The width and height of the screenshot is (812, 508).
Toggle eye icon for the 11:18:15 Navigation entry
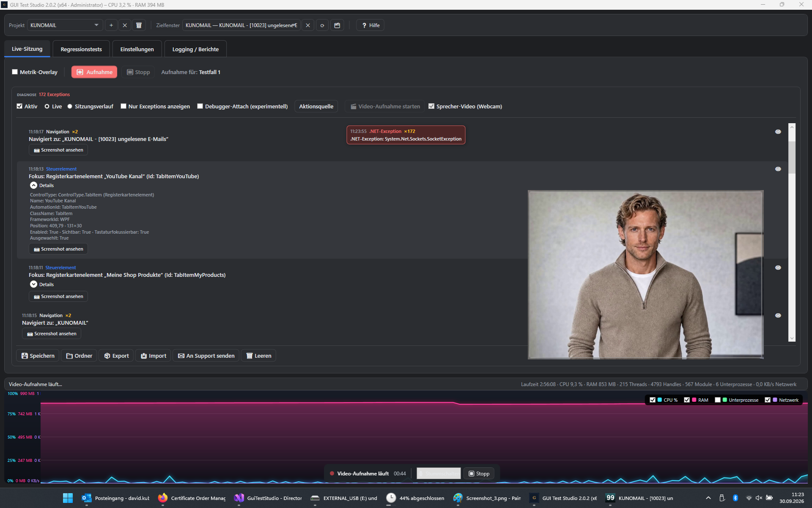778,315
